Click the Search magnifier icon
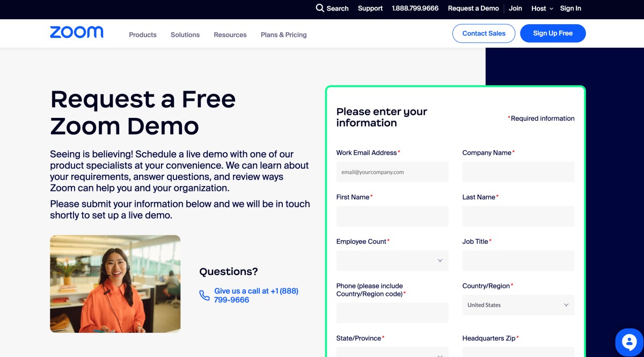Viewport: 644px width, 357px height. 320,9
